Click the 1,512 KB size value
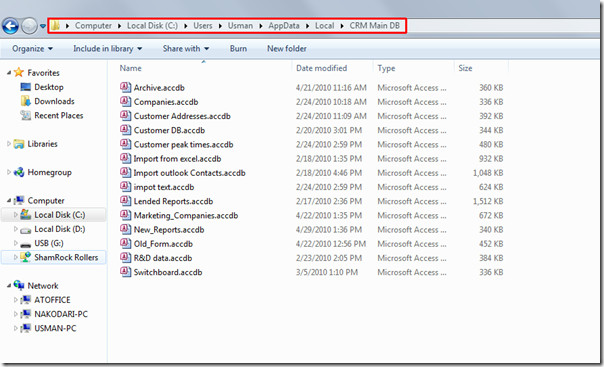This screenshot has height=367, width=604. (488, 201)
